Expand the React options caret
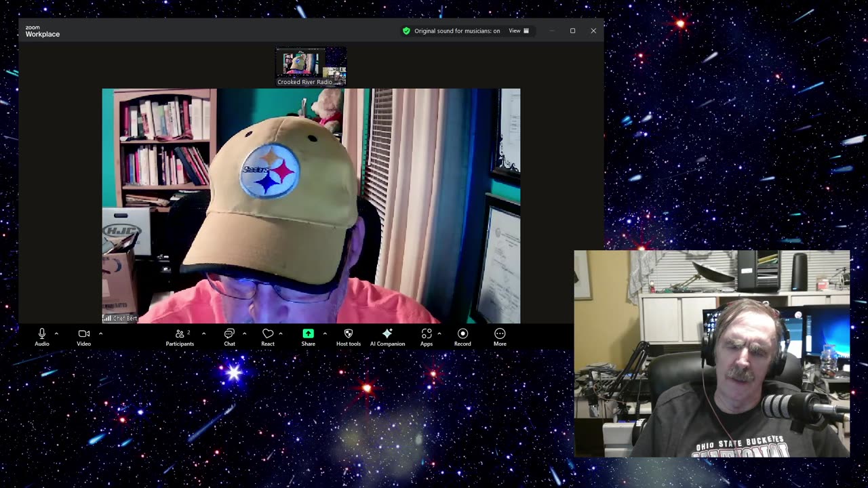The image size is (868, 488). tap(281, 333)
